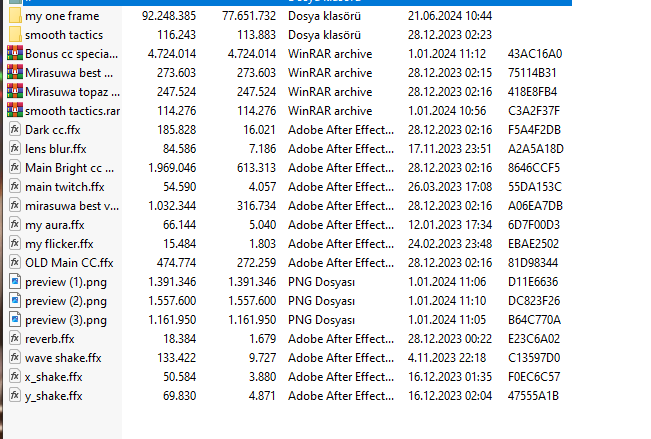Click the main twitch.ffx preset icon
Screen dimensions: 651x439
click(x=15, y=186)
